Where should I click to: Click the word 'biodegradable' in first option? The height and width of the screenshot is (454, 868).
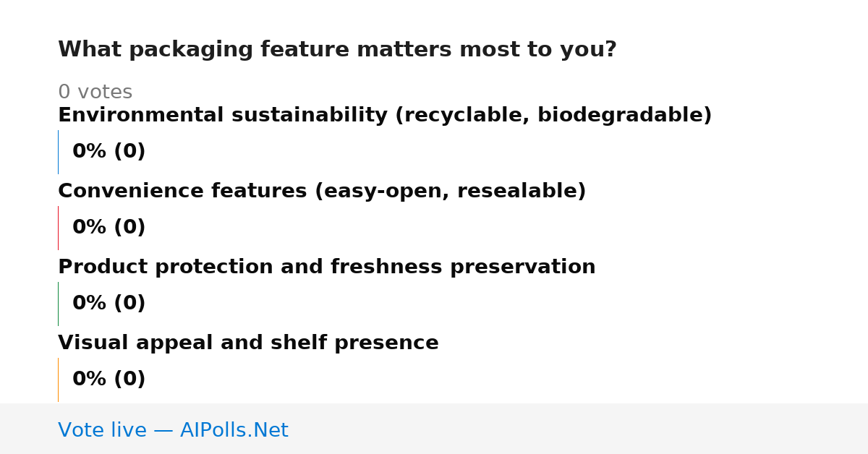[621, 116]
